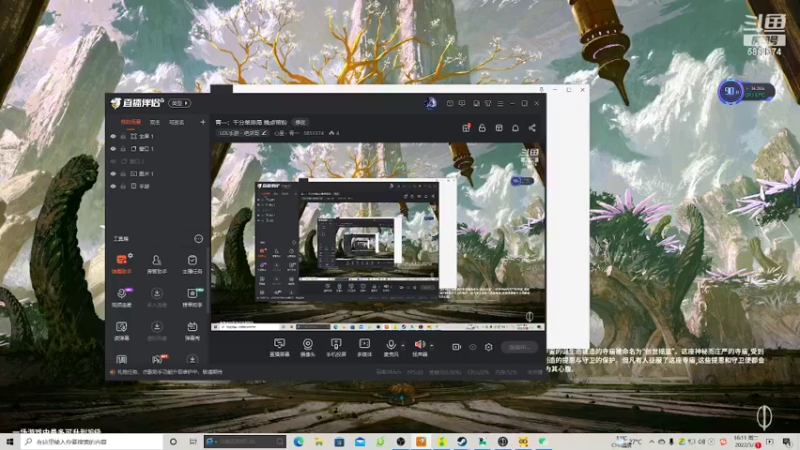Open the toolbox more options ellipsis circle

tap(198, 239)
